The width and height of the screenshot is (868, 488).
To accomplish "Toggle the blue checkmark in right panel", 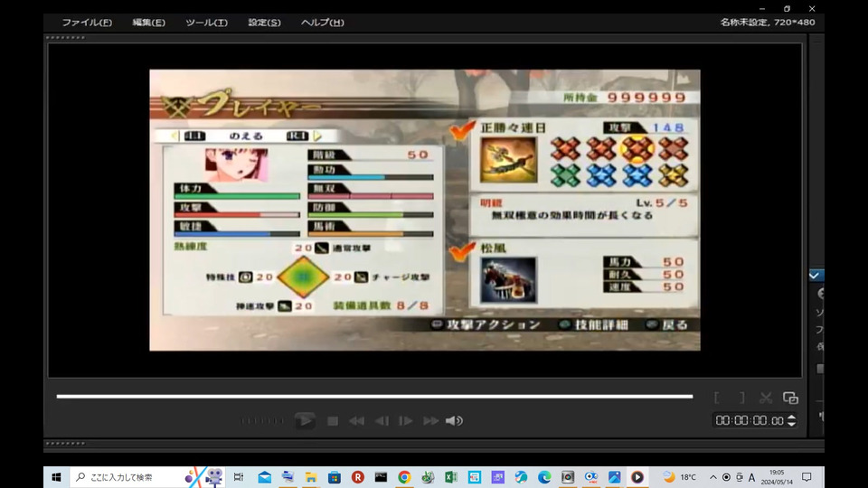I will [815, 275].
